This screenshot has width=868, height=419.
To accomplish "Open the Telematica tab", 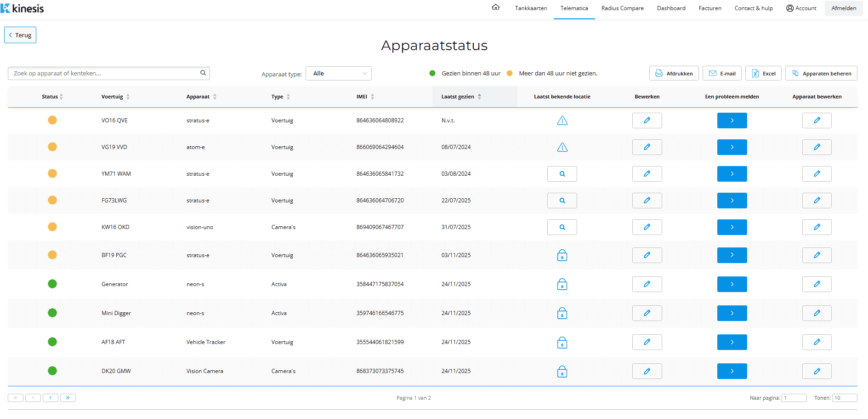I will [x=574, y=8].
